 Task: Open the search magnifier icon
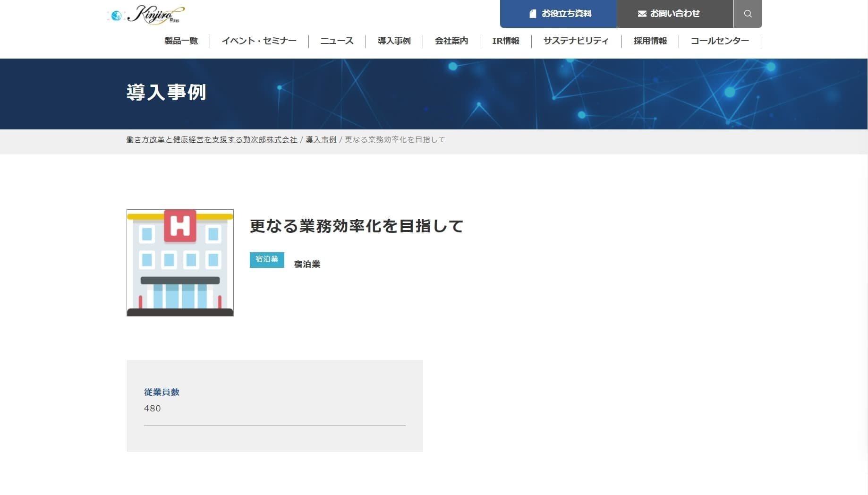748,14
